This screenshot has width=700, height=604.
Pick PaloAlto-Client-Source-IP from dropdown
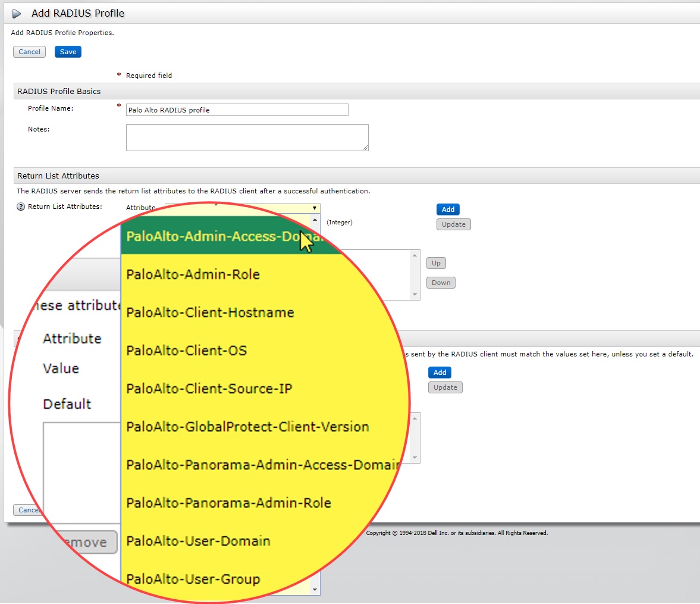coord(209,389)
